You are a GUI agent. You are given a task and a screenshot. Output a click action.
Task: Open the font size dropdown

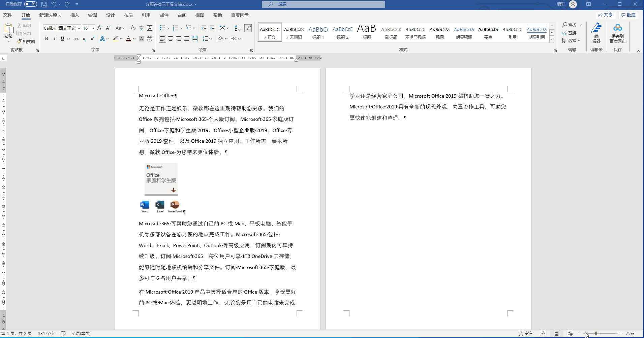pyautogui.click(x=93, y=28)
